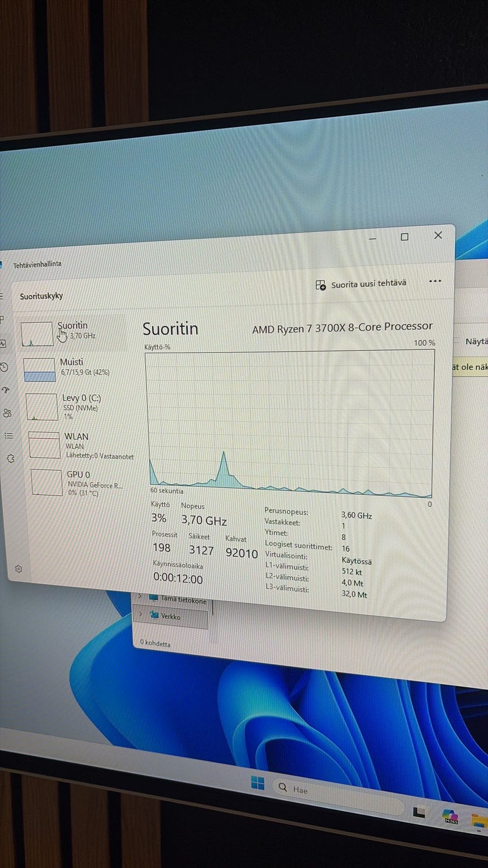Screen dimensions: 488x868
Task: Click the Prosessit count 198
Action: 162,548
